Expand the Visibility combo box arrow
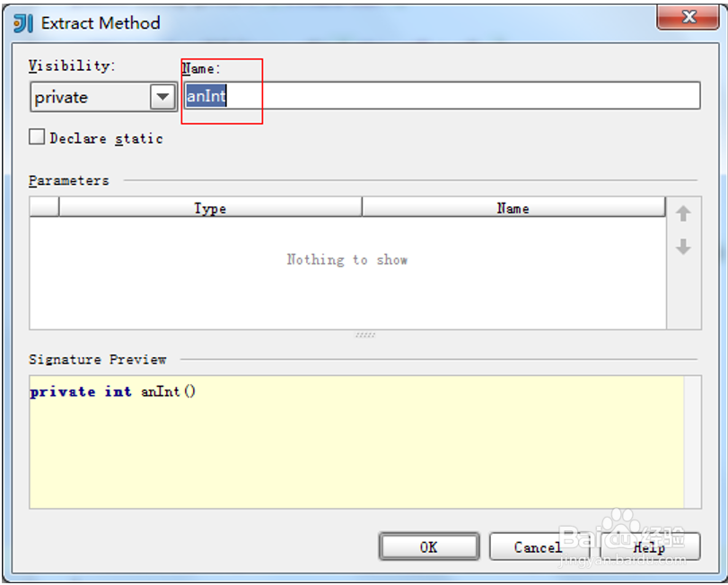 tap(162, 97)
